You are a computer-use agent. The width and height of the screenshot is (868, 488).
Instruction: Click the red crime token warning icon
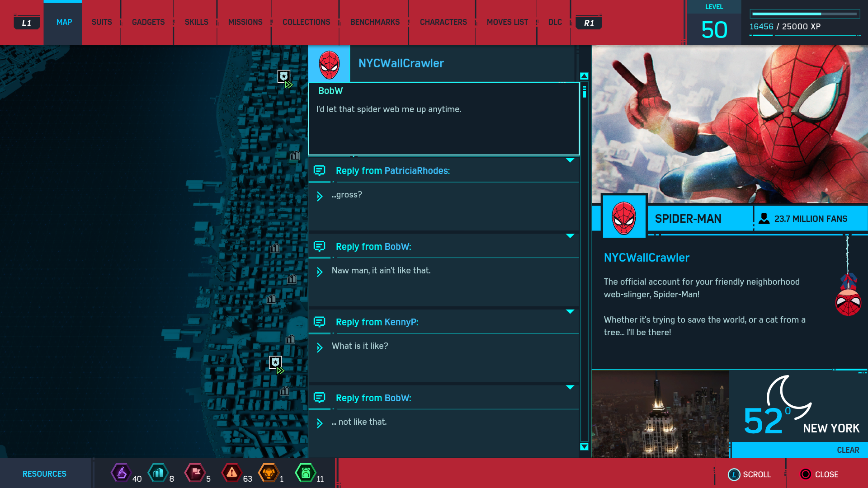pyautogui.click(x=231, y=473)
